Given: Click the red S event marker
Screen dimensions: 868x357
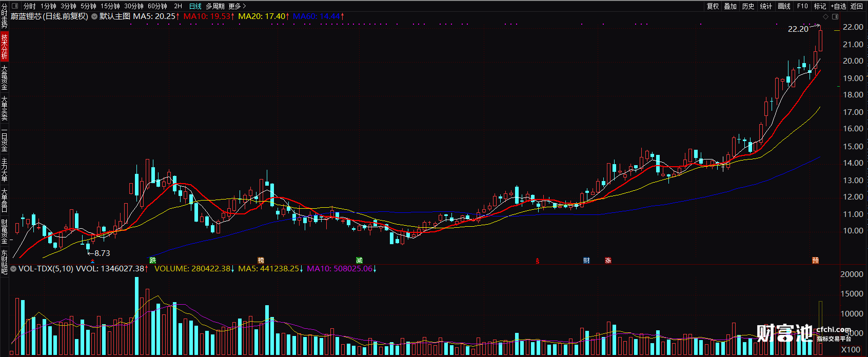Looking at the screenshot, I should (x=538, y=261).
